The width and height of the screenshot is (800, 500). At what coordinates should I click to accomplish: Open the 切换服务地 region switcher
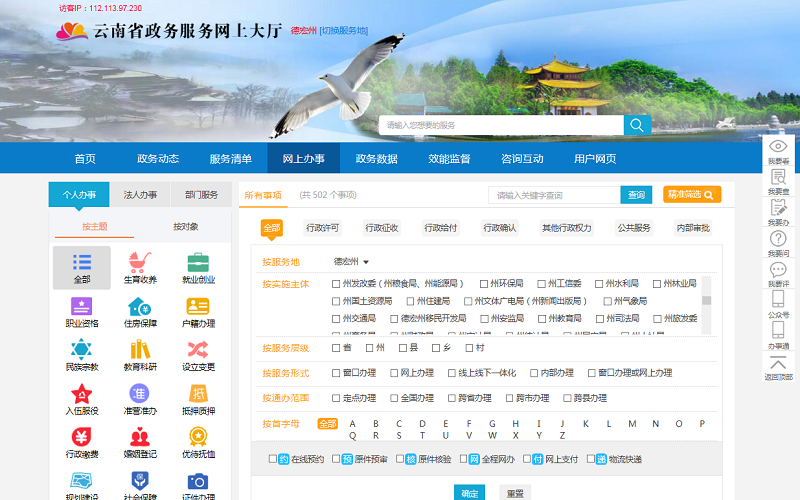pos(343,31)
